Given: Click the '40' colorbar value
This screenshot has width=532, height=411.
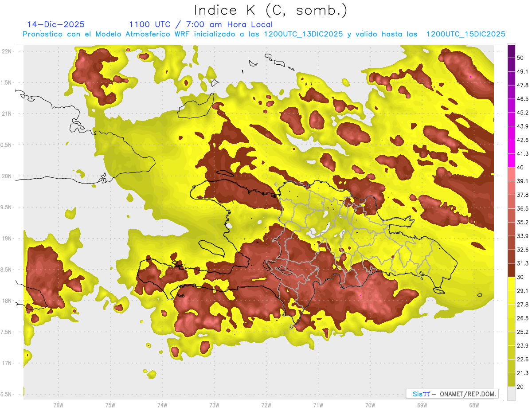Looking at the screenshot, I should click(521, 167).
